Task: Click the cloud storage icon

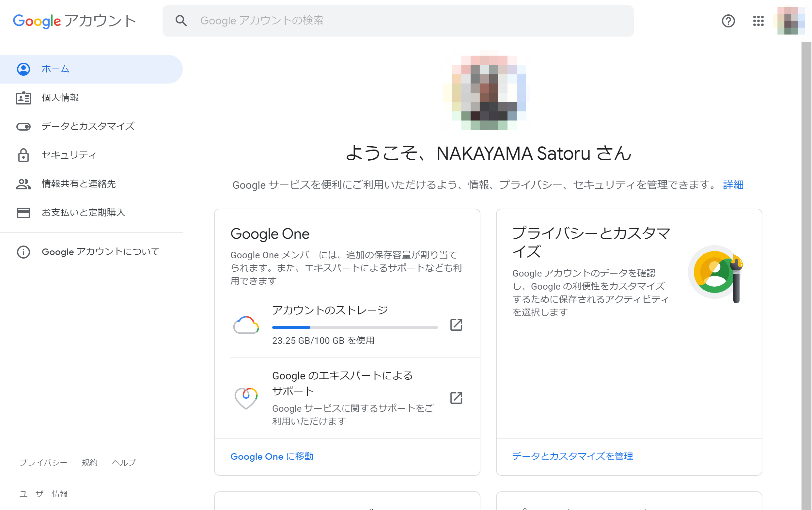Action: [247, 326]
